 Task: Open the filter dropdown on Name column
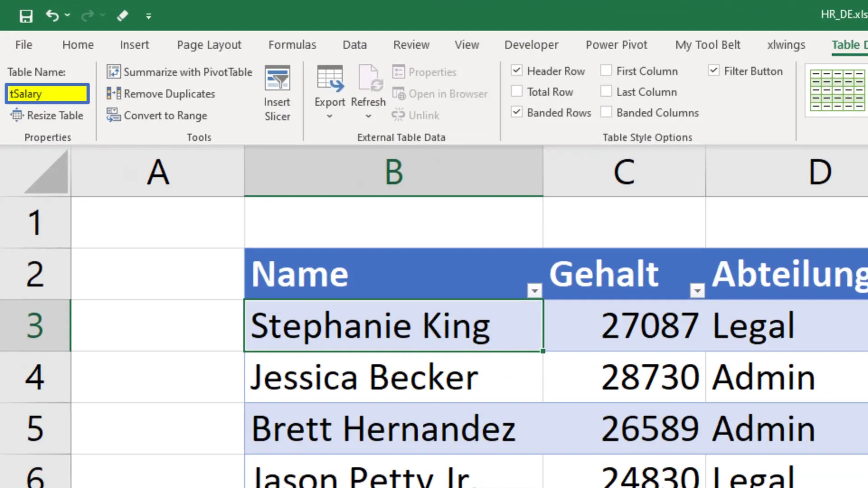pos(534,291)
